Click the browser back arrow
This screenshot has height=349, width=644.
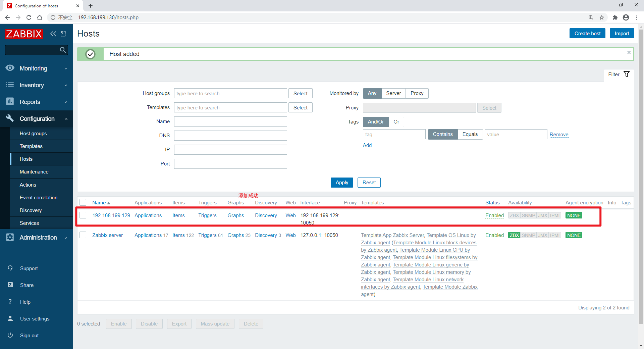point(7,17)
